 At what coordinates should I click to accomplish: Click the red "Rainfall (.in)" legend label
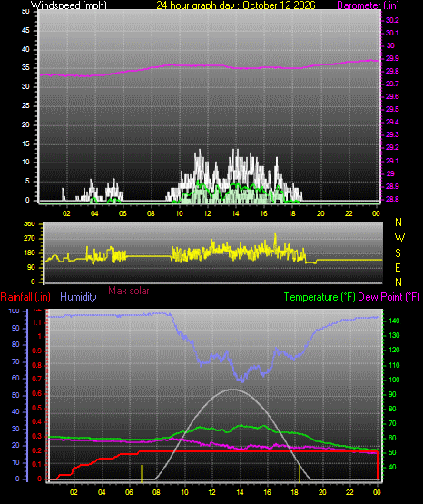tap(25, 297)
